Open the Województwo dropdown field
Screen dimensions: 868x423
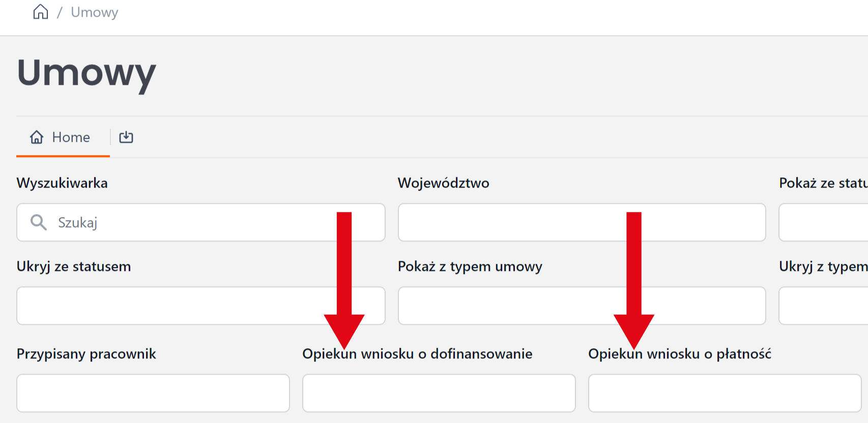(x=509, y=223)
